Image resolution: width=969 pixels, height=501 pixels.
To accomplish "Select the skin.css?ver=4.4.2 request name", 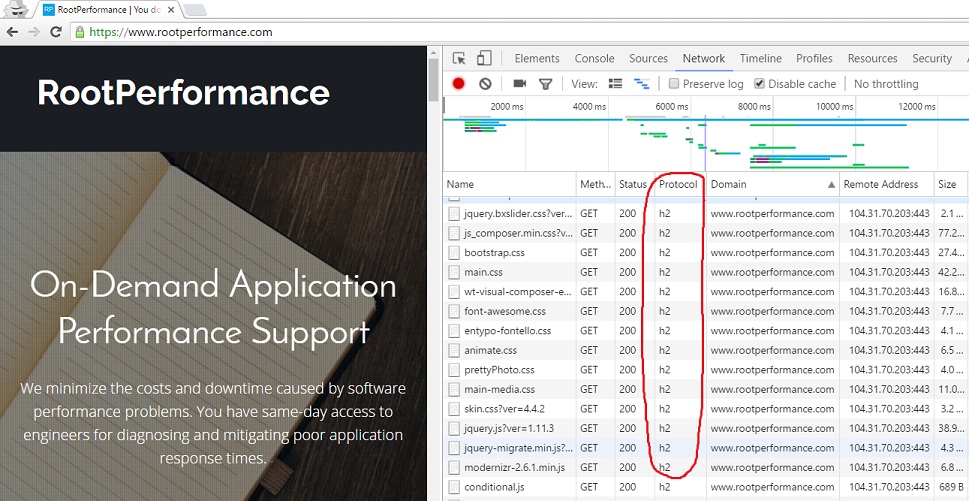I will click(x=504, y=409).
